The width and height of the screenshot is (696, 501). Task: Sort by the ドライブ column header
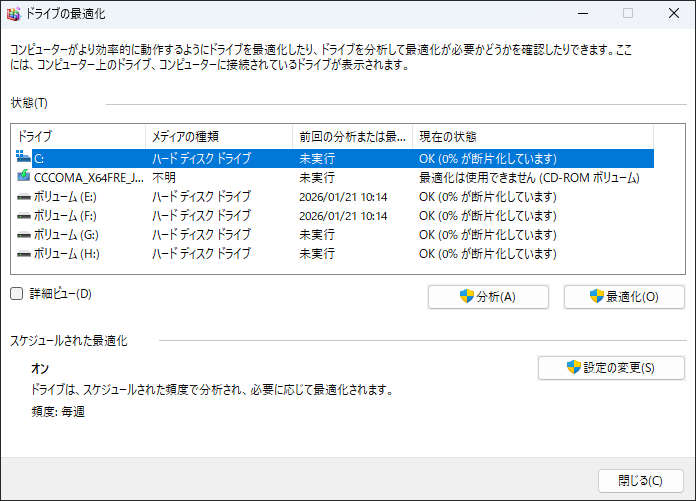pos(79,137)
